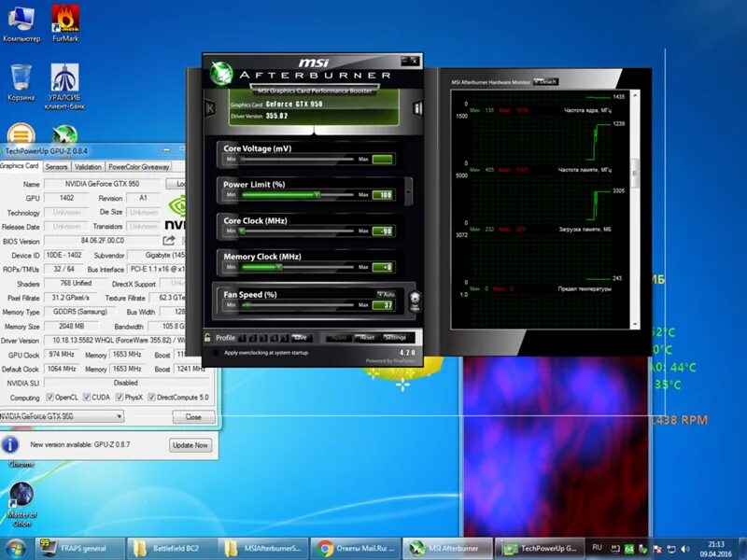This screenshot has width=747, height=560.
Task: Toggle the OpenCL checkbox in GPU-Z
Action: pyautogui.click(x=49, y=398)
